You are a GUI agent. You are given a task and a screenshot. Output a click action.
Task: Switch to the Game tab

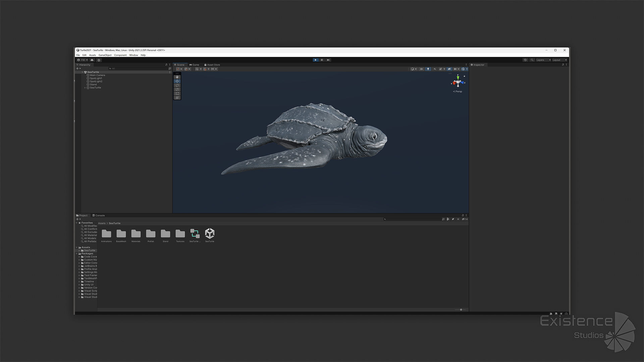pos(194,65)
